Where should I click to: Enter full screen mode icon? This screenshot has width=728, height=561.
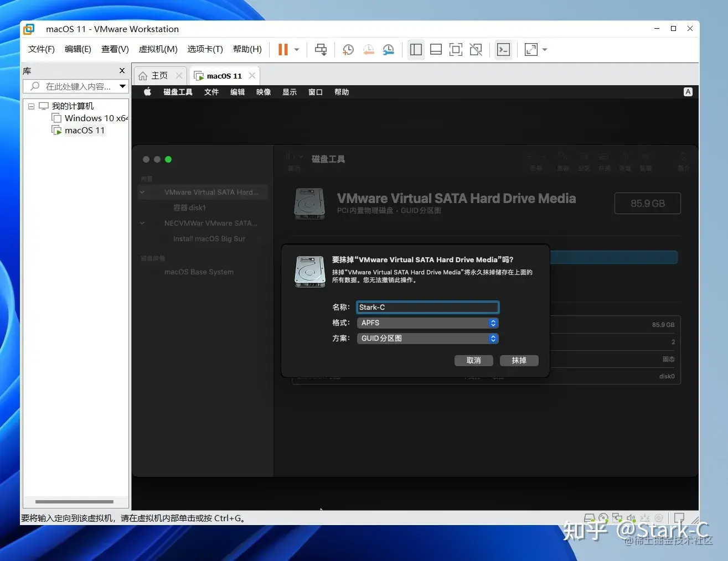pos(456,50)
